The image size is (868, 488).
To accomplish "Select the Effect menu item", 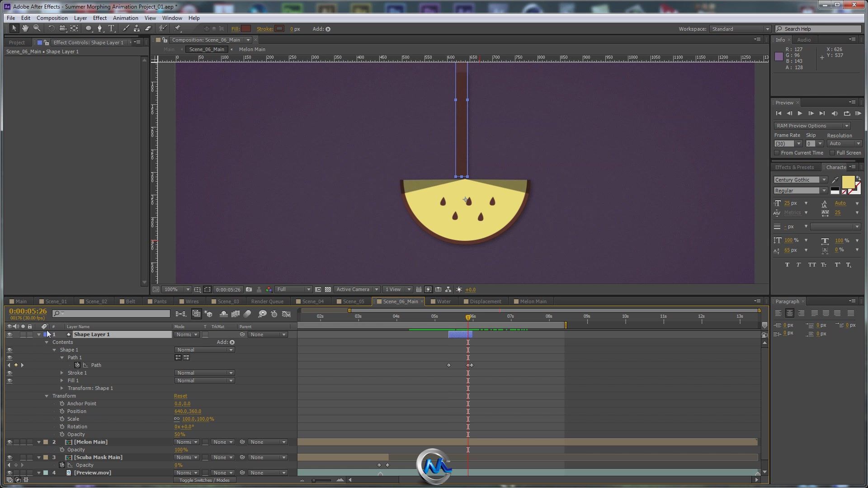I will click(99, 18).
